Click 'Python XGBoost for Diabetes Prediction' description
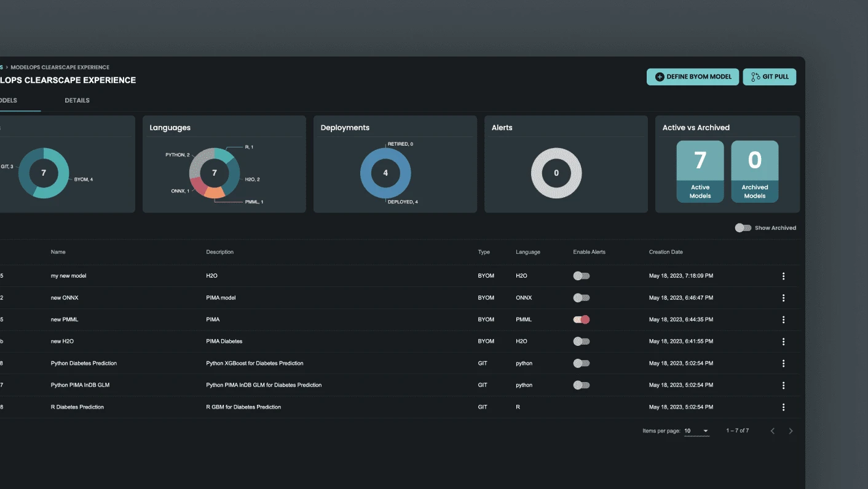Screen dimensions: 868x489 point(254,364)
